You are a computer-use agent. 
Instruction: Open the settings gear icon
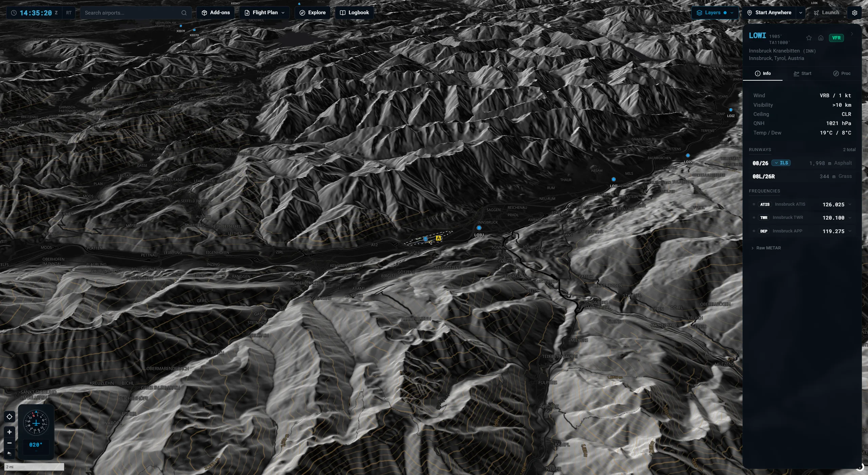(854, 13)
